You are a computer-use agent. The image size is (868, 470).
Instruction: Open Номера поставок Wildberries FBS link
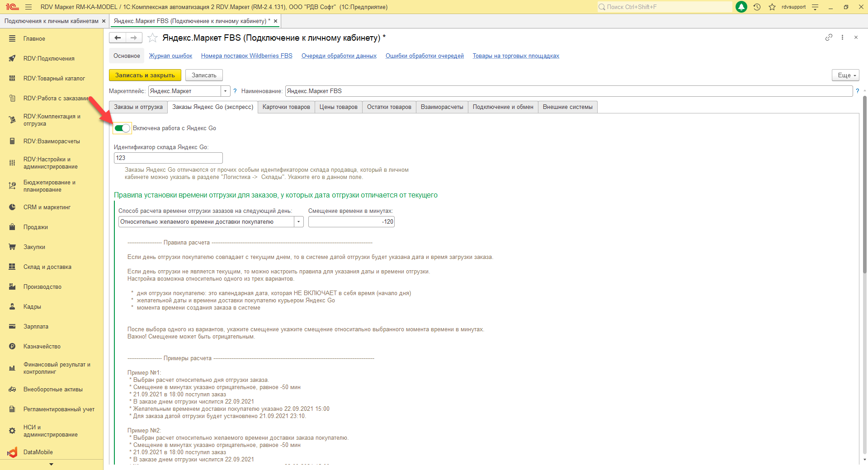[247, 56]
